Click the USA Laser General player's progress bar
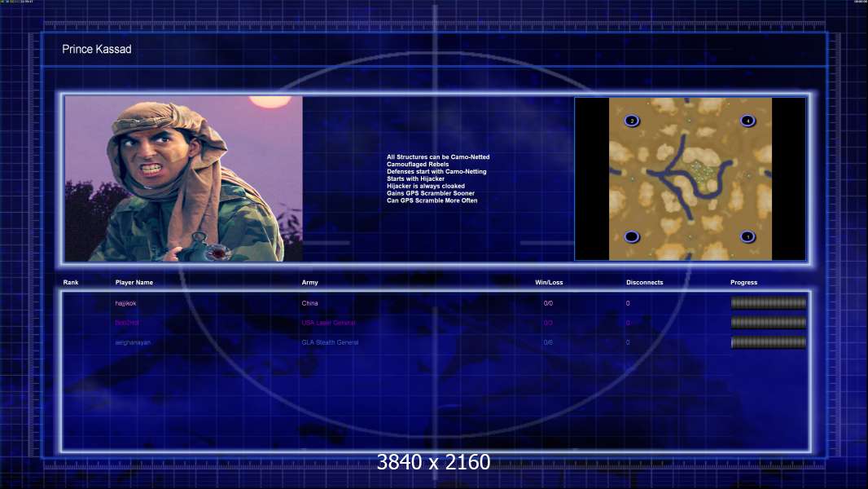868x489 pixels. coord(769,322)
